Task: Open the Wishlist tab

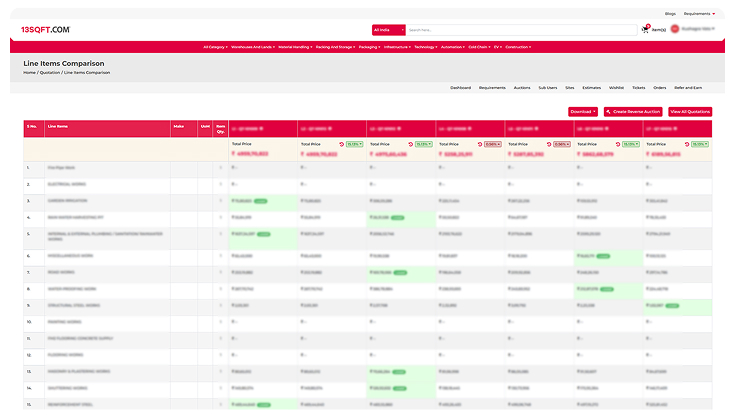Action: pyautogui.click(x=616, y=88)
